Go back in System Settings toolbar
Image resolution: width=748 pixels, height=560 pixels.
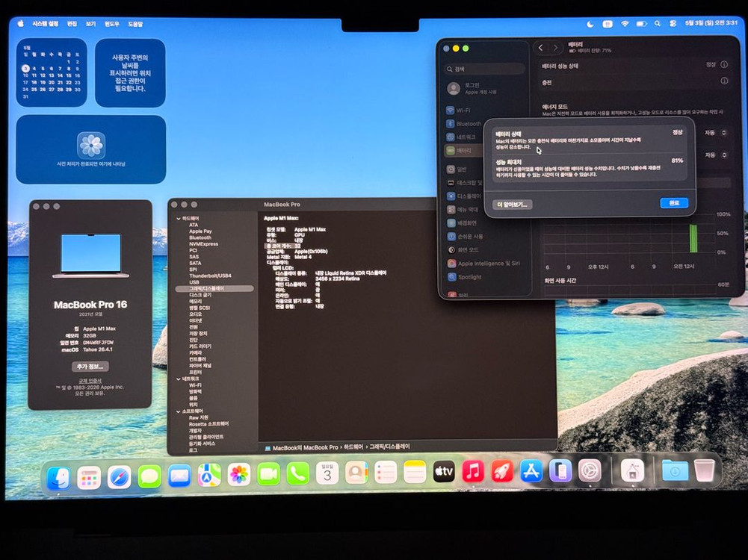point(540,48)
